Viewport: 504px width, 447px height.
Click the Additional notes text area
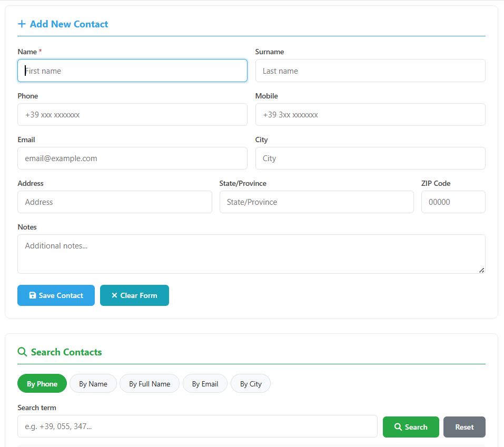(252, 253)
